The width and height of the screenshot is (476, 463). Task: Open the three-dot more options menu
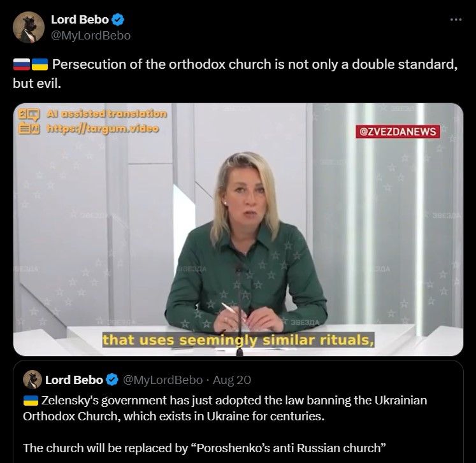(x=455, y=19)
